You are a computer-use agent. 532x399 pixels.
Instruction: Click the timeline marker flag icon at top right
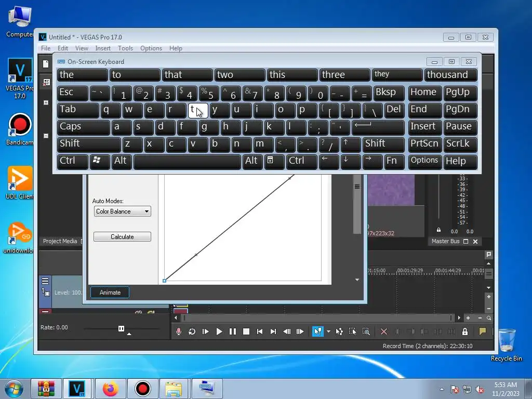pyautogui.click(x=489, y=254)
